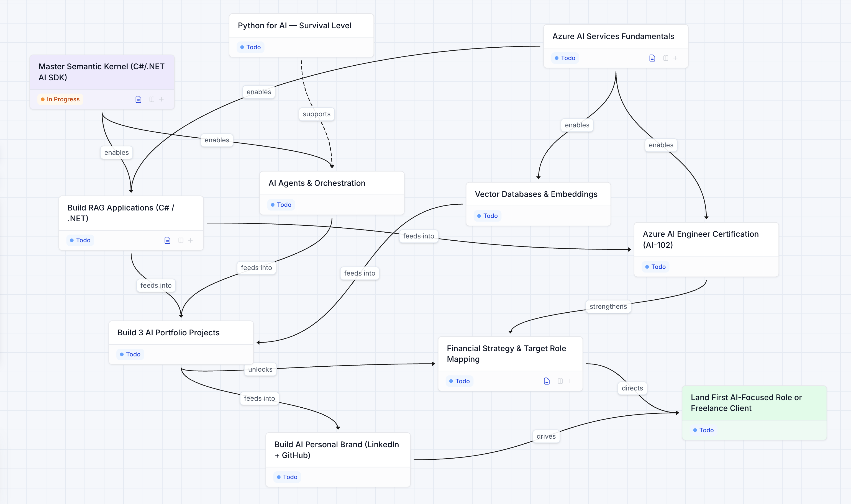Open document icon on Azure AI Services Fundamentals card
Screen dimensions: 851x504
[x=652, y=58]
